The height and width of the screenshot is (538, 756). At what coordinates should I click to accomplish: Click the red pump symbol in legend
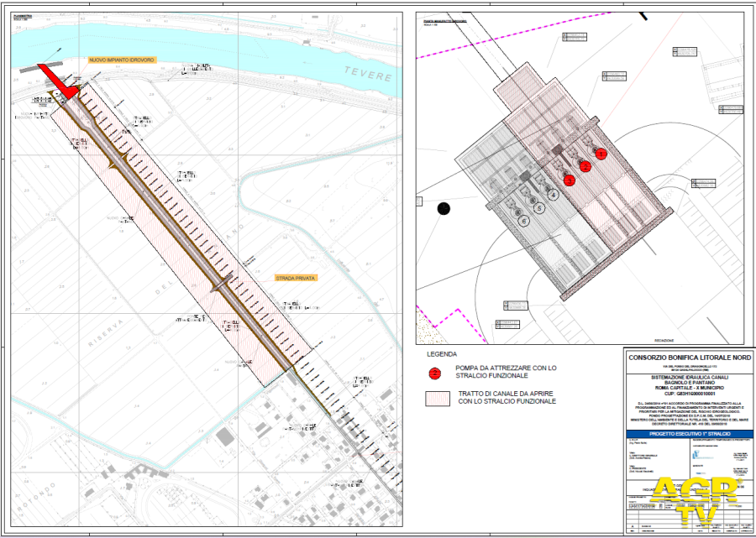point(434,373)
